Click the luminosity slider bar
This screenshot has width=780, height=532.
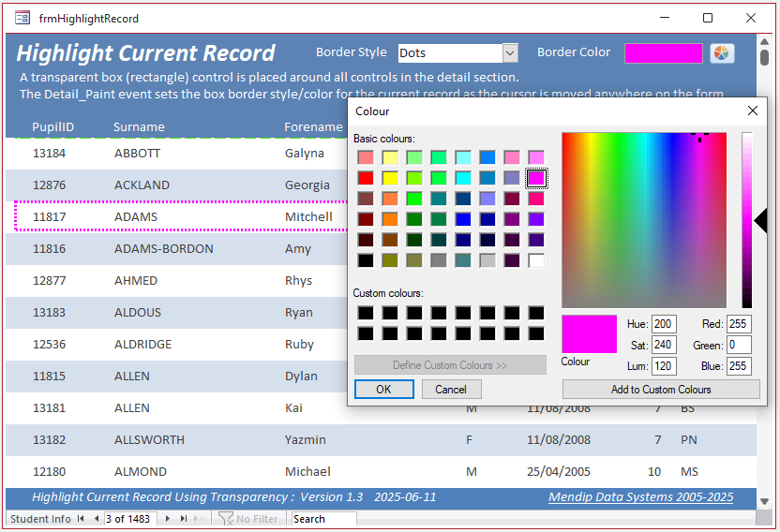[746, 220]
